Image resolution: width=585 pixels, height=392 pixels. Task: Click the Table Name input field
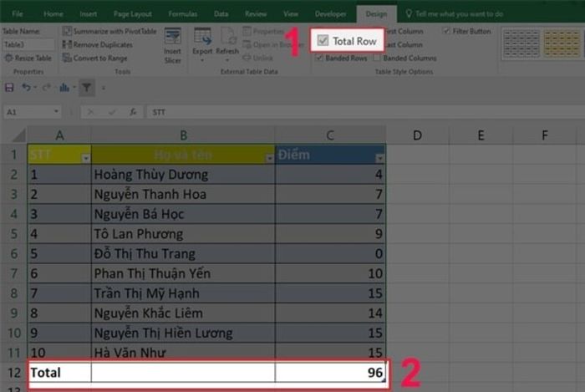28,45
